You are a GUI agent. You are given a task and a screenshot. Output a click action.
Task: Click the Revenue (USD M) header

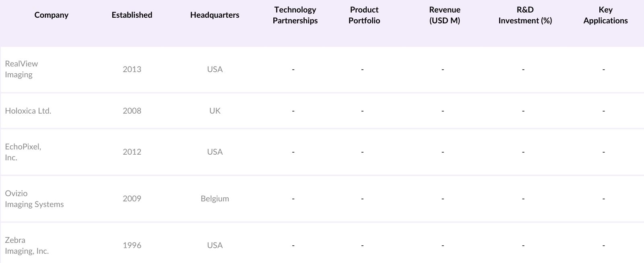coord(444,15)
